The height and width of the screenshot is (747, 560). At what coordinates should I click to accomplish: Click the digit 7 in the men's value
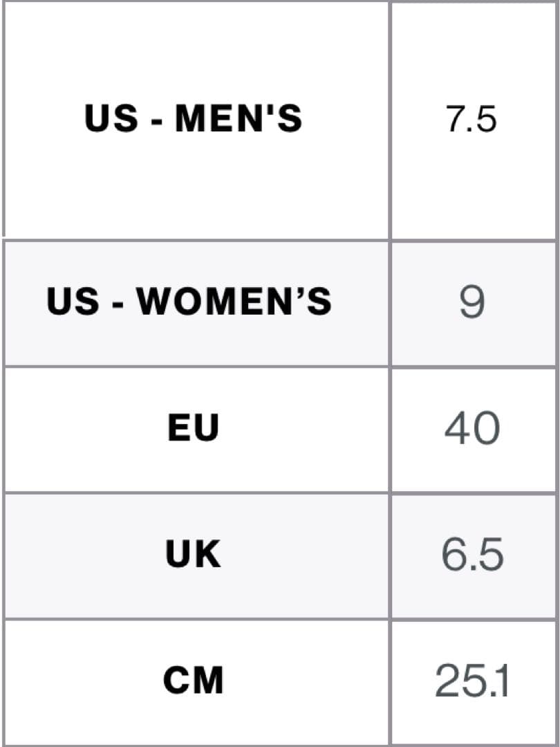(455, 120)
